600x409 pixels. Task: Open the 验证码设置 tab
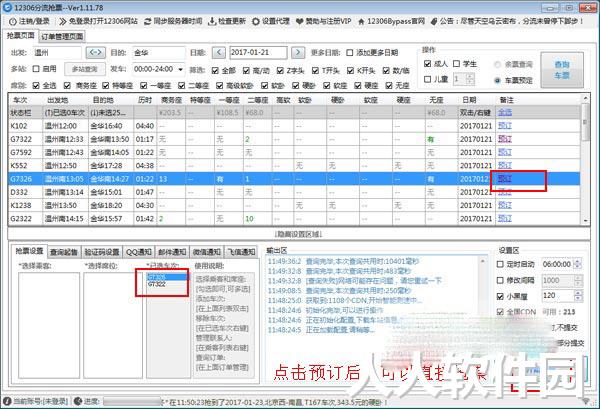click(x=102, y=252)
